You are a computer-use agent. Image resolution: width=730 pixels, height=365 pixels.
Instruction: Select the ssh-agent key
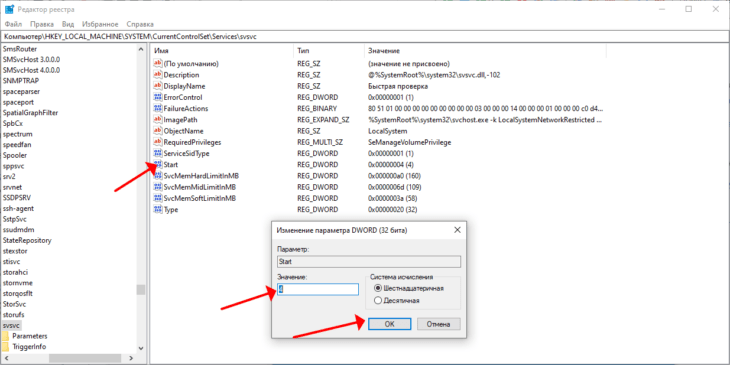point(18,209)
